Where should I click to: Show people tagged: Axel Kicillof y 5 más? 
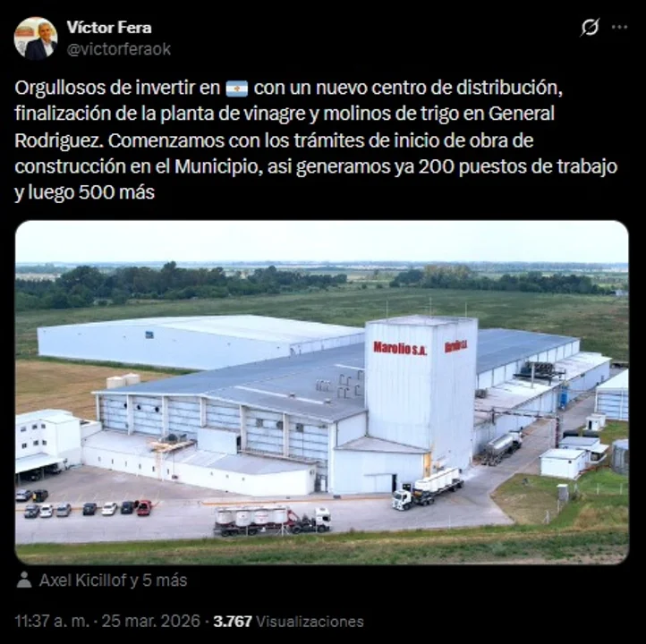pos(114,580)
